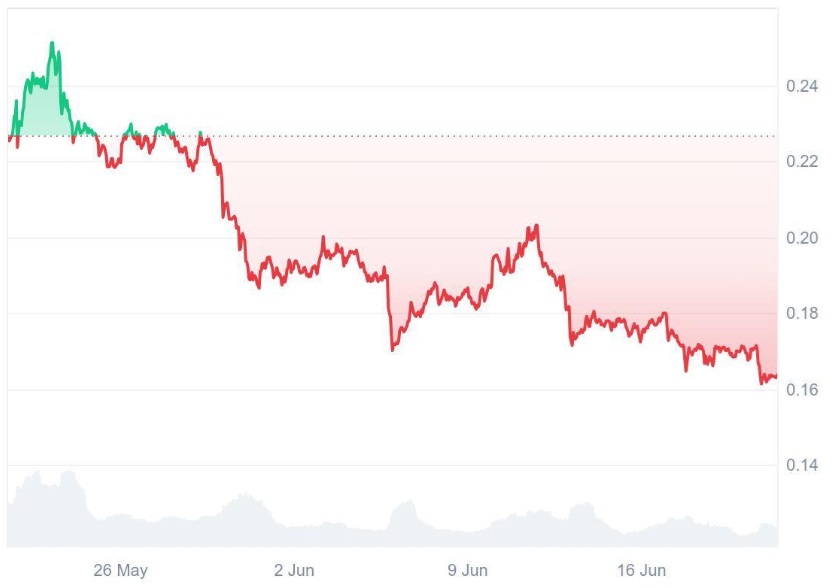Click the sharp price dip low before 9 Jun

[393, 350]
